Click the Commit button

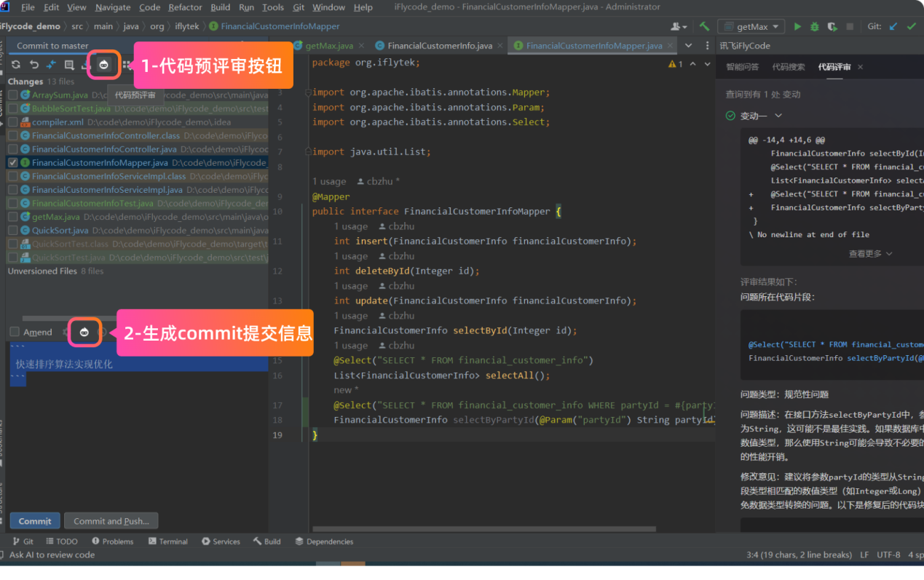35,521
